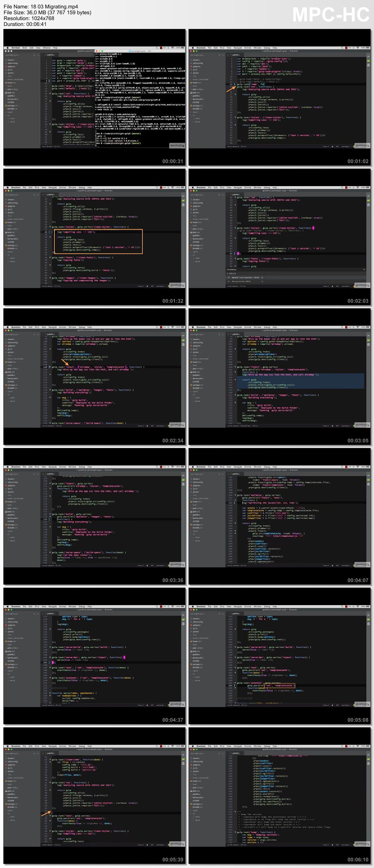This screenshot has width=374, height=868.
Task: Open gulp.config.js in 00:01:02 file tree
Action: (199, 89)
